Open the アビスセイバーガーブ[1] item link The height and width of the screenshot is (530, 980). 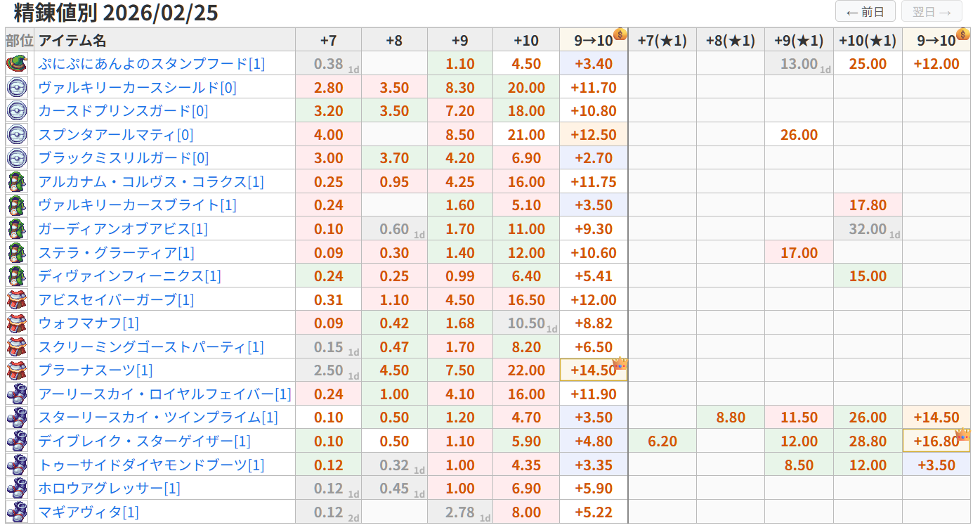pos(116,300)
